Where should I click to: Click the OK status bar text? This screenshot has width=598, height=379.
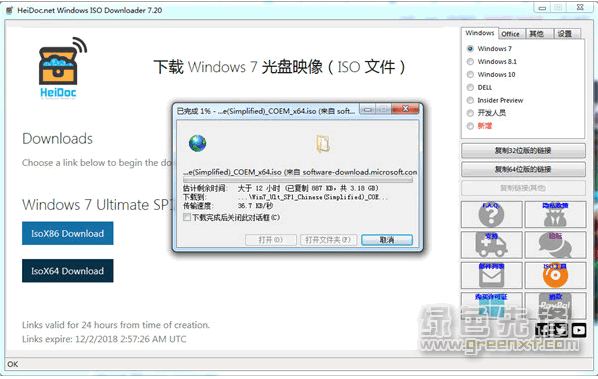(13, 364)
